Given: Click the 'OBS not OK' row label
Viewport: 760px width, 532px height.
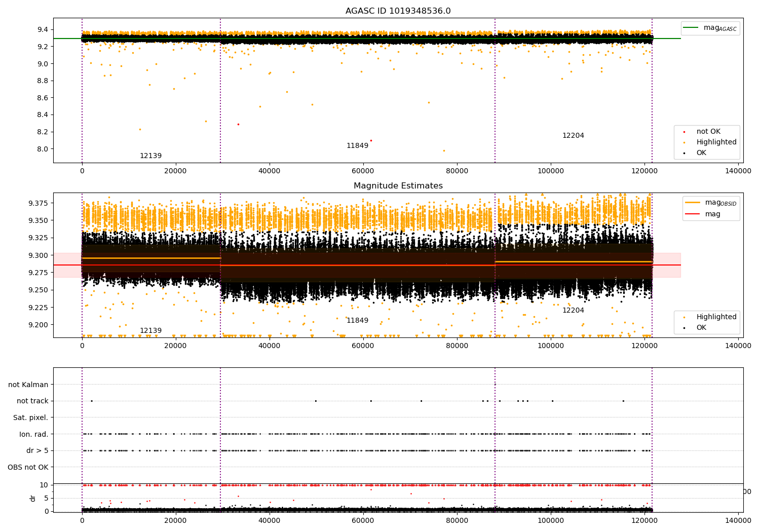Looking at the screenshot, I should [28, 468].
